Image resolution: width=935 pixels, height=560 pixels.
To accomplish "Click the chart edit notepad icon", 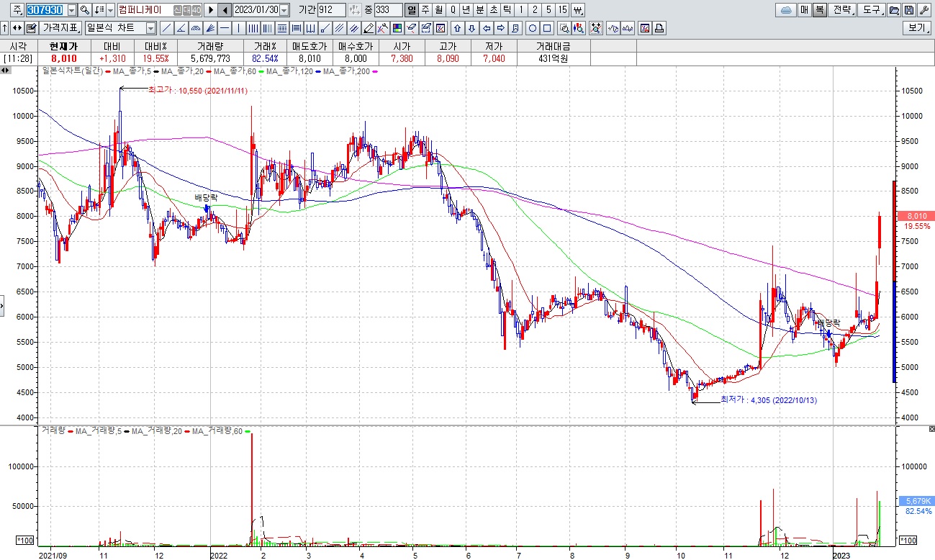I will coord(31,28).
